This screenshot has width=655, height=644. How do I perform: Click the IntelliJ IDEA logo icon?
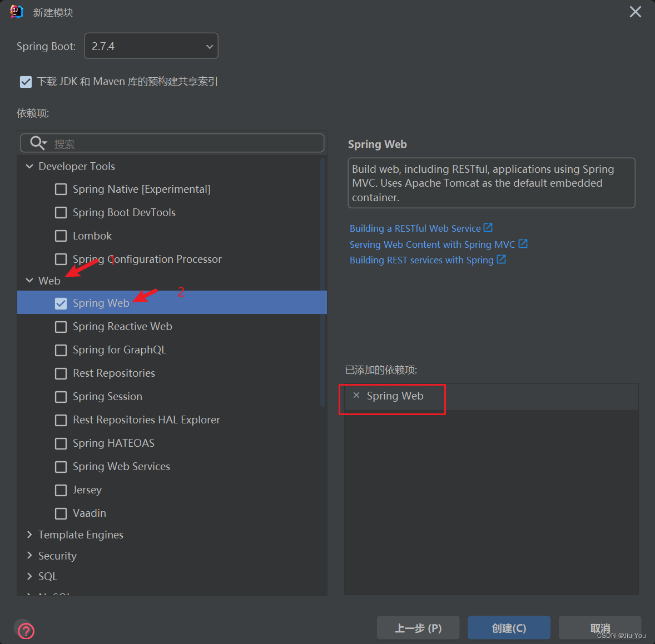tap(16, 12)
